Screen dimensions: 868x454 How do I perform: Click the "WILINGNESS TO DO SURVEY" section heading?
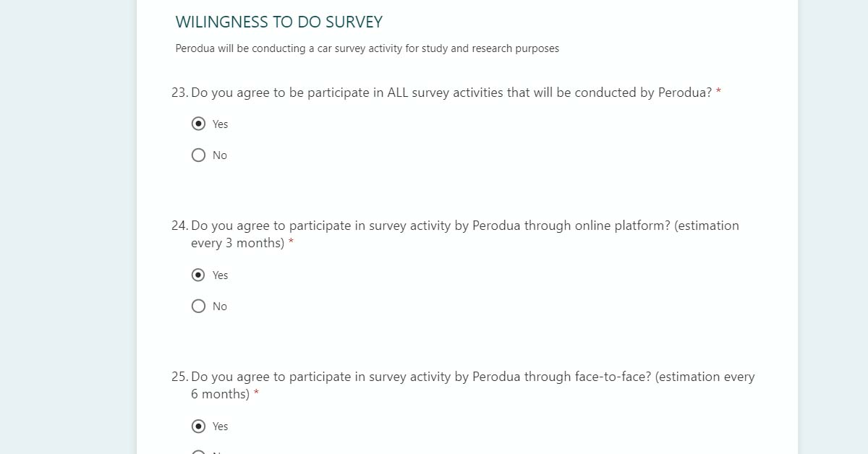pyautogui.click(x=278, y=22)
